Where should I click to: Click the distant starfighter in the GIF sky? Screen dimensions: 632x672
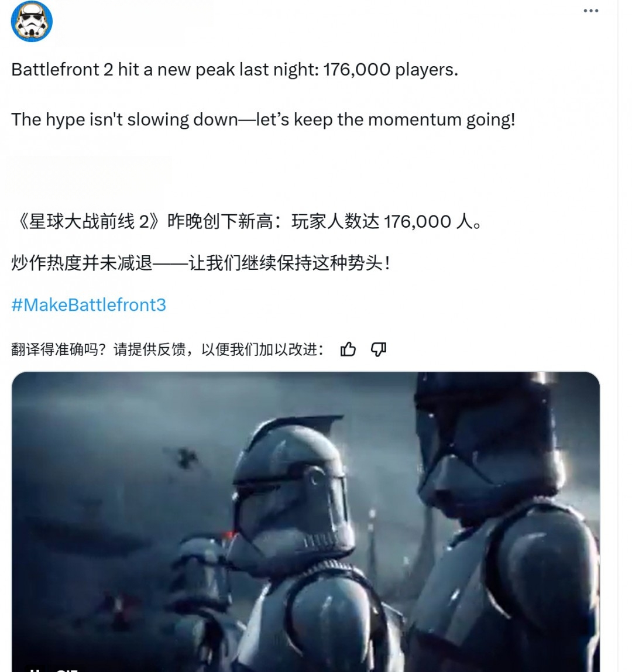(x=185, y=458)
